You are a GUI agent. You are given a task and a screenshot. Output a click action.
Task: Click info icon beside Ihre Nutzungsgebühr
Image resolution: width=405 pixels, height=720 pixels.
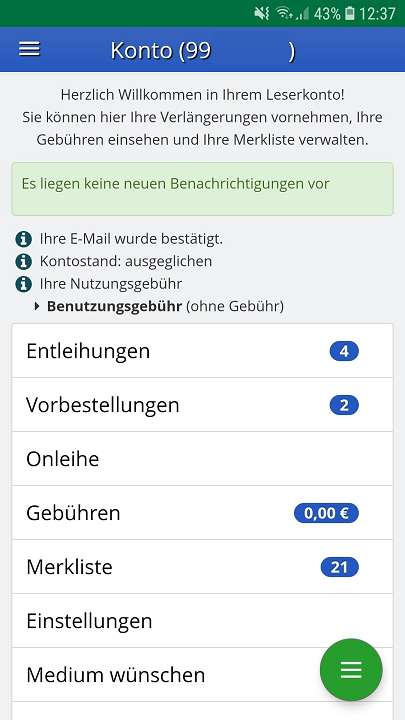(23, 284)
